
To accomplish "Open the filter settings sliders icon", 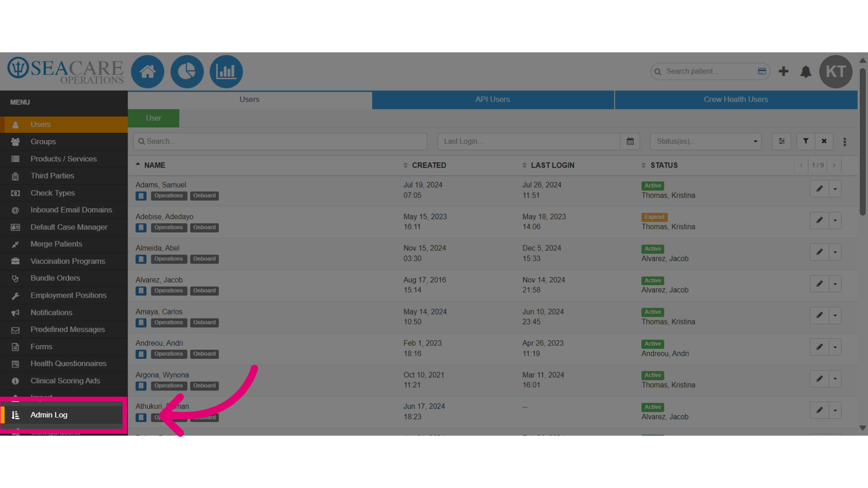I will click(781, 141).
